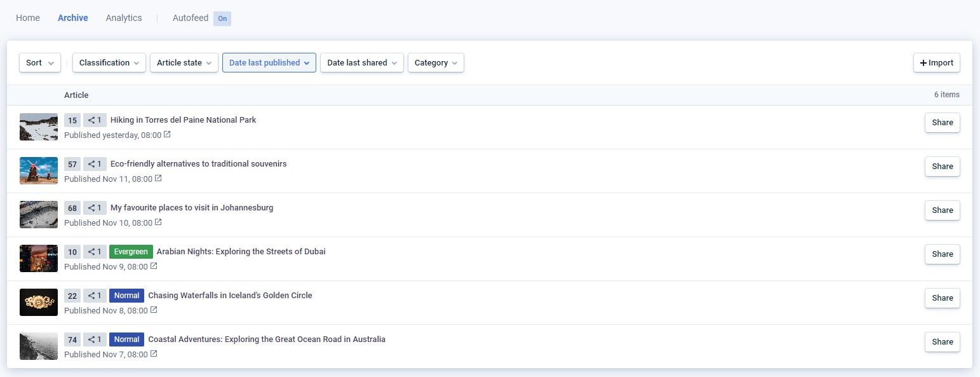The width and height of the screenshot is (980, 377).
Task: Open external link icon for Dubai article
Action: point(154,266)
